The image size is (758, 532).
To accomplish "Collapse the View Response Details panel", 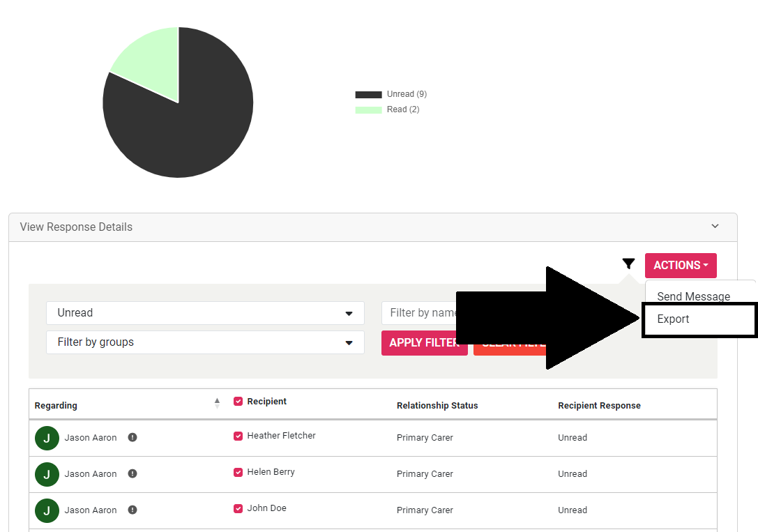I will point(715,227).
